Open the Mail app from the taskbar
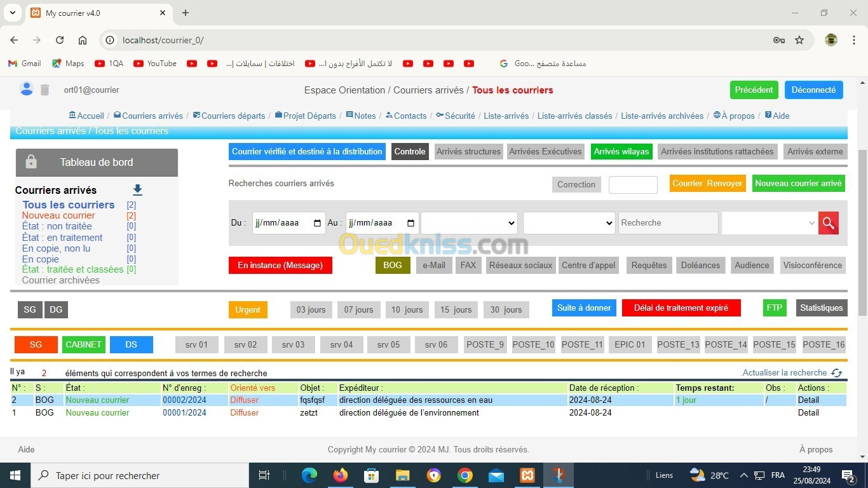Viewport: 868px width, 488px height. (496, 475)
